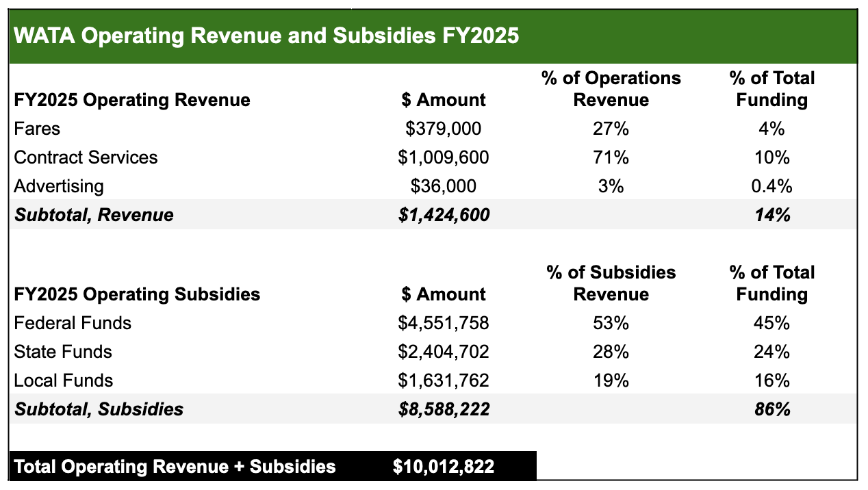
Task: Select the 'FY2025 Operating Subsidies' header cell
Action: click(137, 294)
